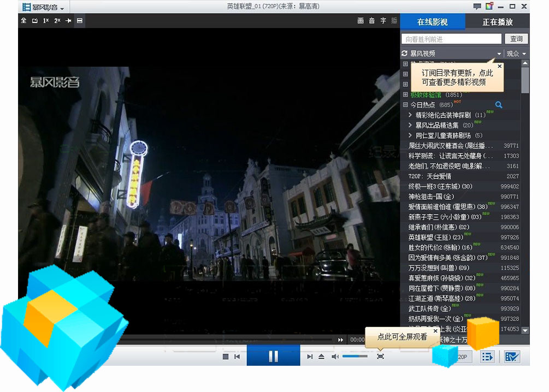549x392 pixels.
Task: Click the fullscreen icon in bottom controls
Action: (380, 357)
